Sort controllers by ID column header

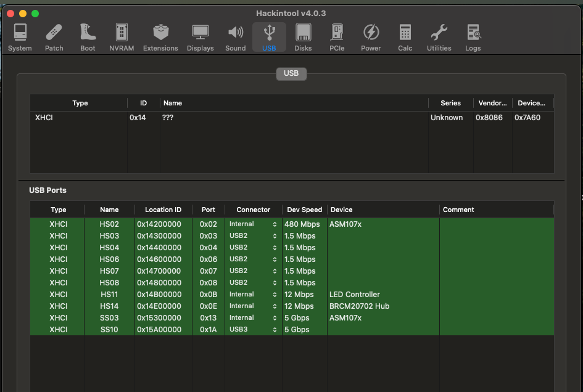[144, 103]
